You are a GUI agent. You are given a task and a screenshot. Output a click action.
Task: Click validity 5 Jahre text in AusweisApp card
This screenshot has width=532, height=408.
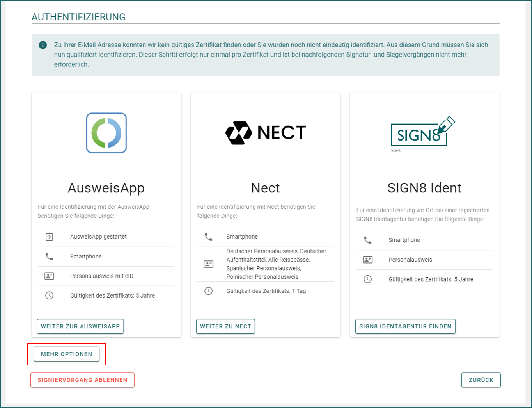click(x=112, y=296)
